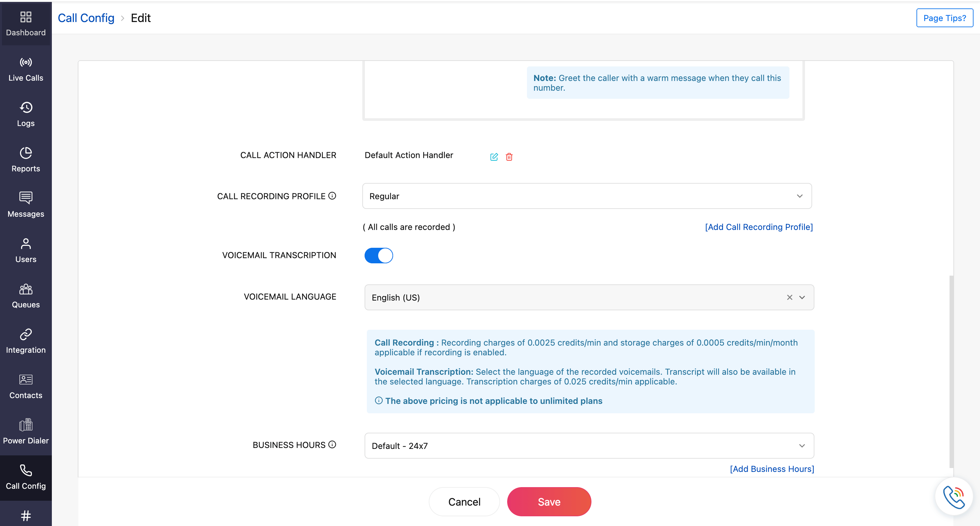
Task: Open Page Tips
Action: pyautogui.click(x=945, y=17)
